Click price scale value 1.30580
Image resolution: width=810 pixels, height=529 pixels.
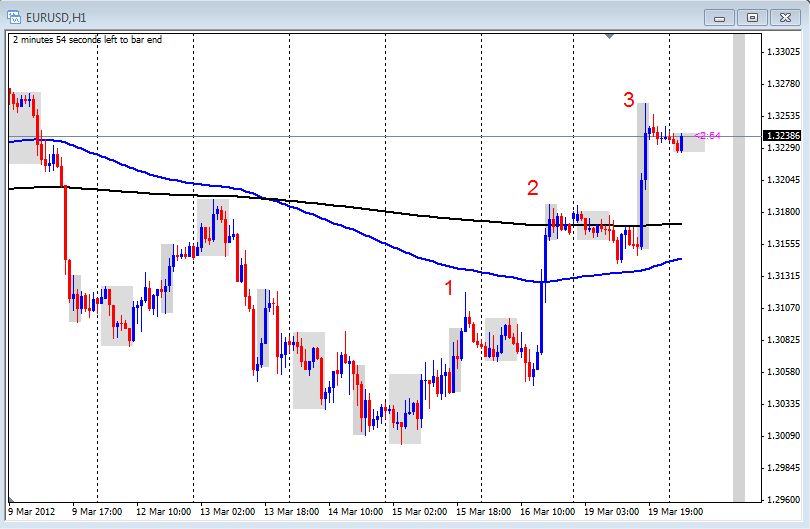click(x=783, y=372)
